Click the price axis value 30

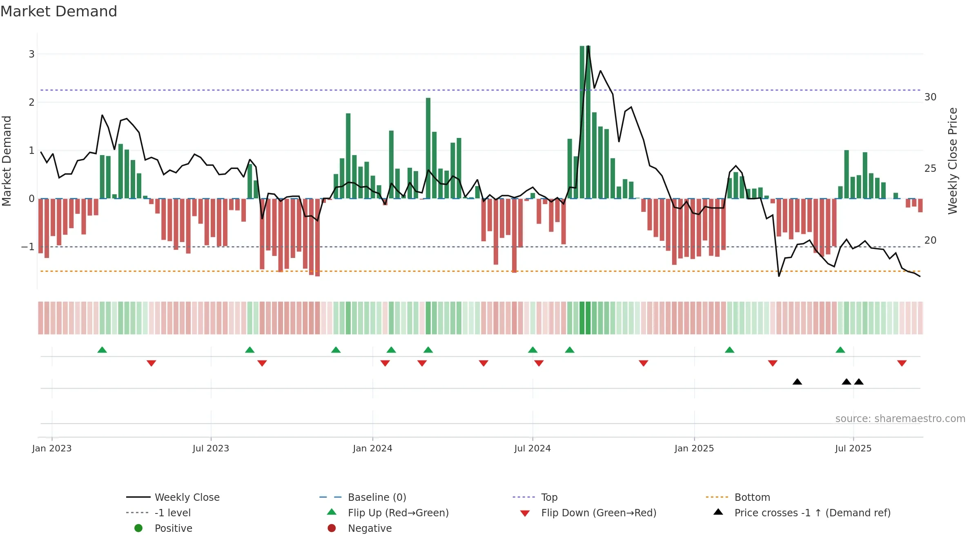tap(931, 97)
